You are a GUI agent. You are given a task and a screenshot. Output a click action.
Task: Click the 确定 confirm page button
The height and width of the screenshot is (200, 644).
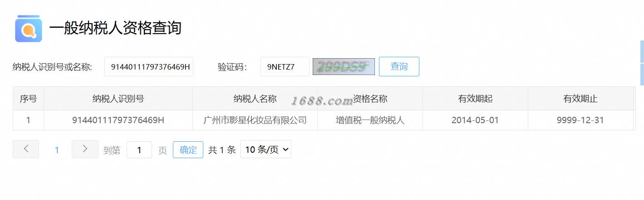pos(188,150)
